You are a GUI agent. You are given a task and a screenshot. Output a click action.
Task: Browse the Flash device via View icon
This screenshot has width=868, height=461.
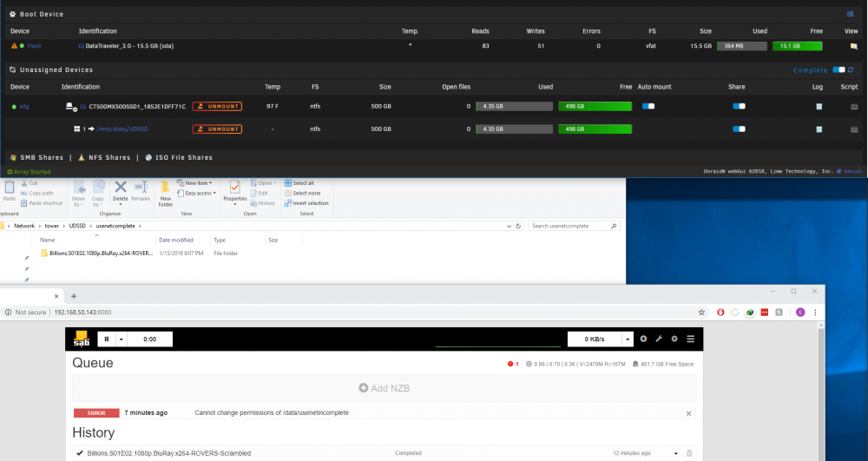pos(853,46)
